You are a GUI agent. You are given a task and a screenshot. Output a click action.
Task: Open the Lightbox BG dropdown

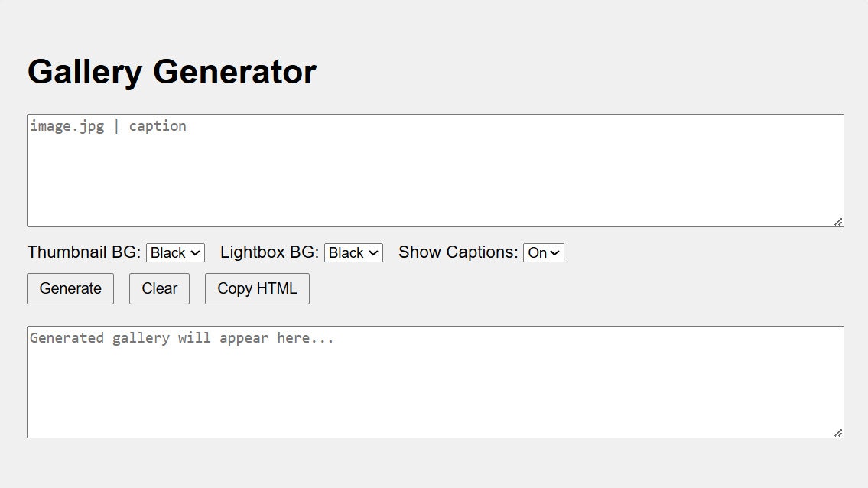point(353,252)
